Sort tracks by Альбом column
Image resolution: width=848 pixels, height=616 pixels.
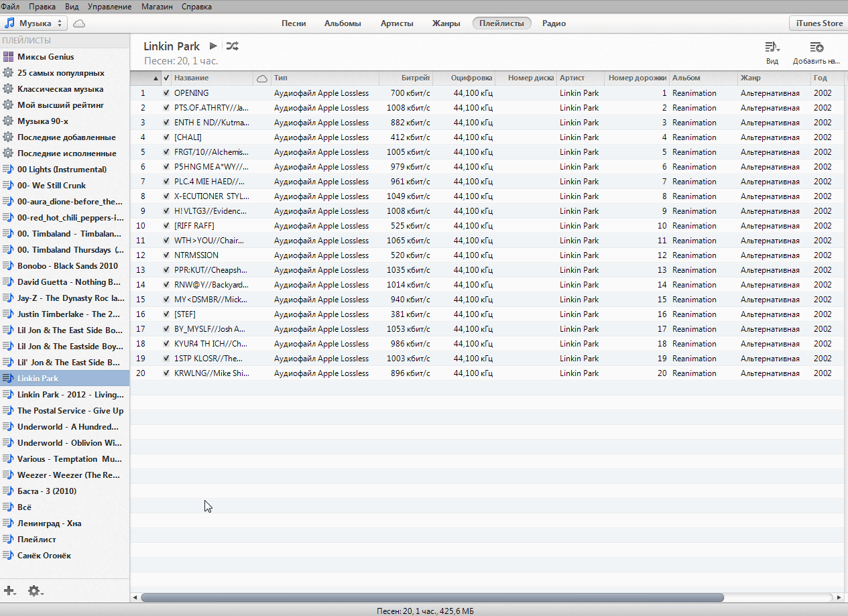pos(704,78)
